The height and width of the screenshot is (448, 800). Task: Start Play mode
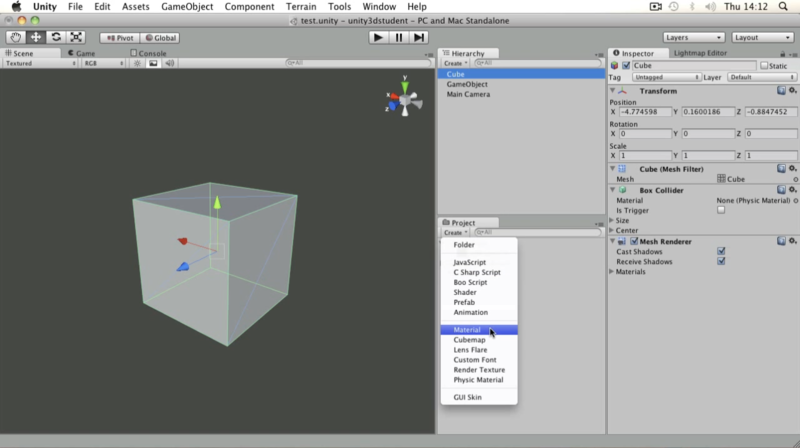click(x=378, y=37)
